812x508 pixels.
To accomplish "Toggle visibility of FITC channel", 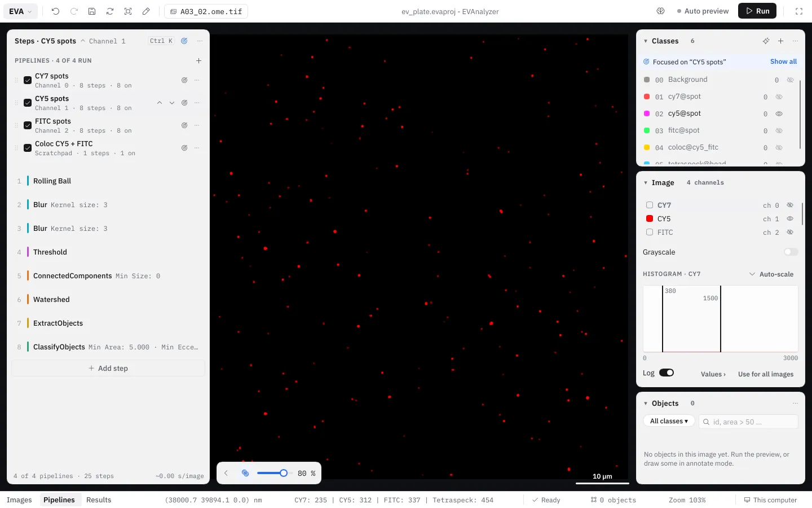I will (790, 232).
